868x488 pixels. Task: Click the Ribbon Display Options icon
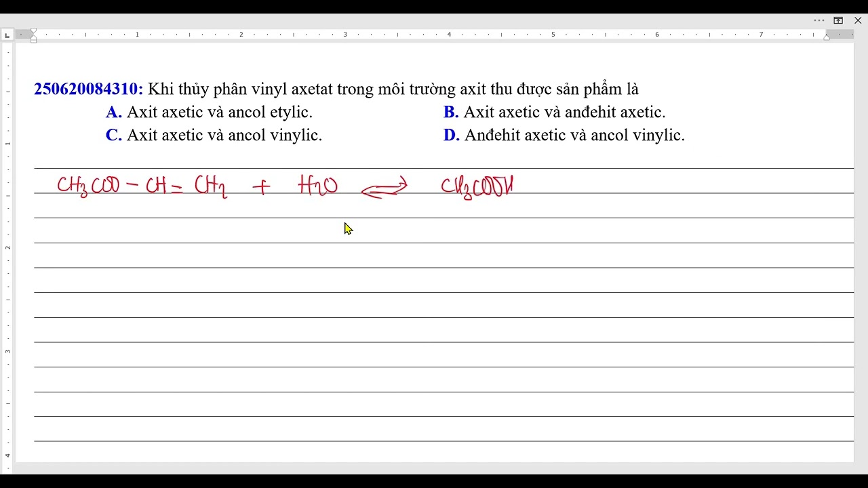pyautogui.click(x=838, y=20)
